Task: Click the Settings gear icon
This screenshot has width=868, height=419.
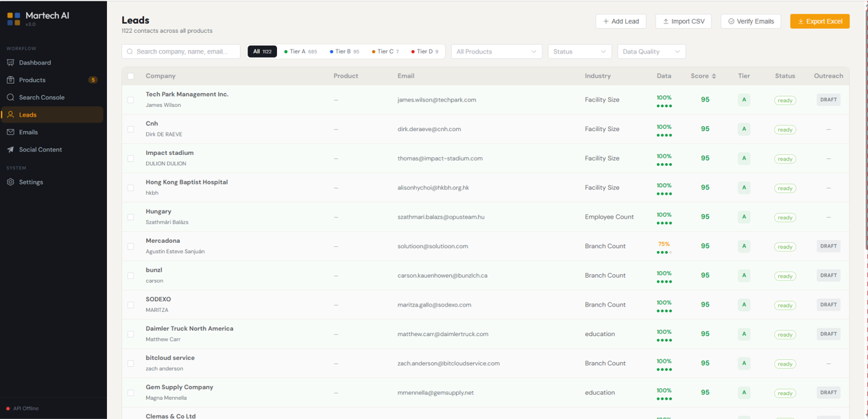Action: (10, 182)
